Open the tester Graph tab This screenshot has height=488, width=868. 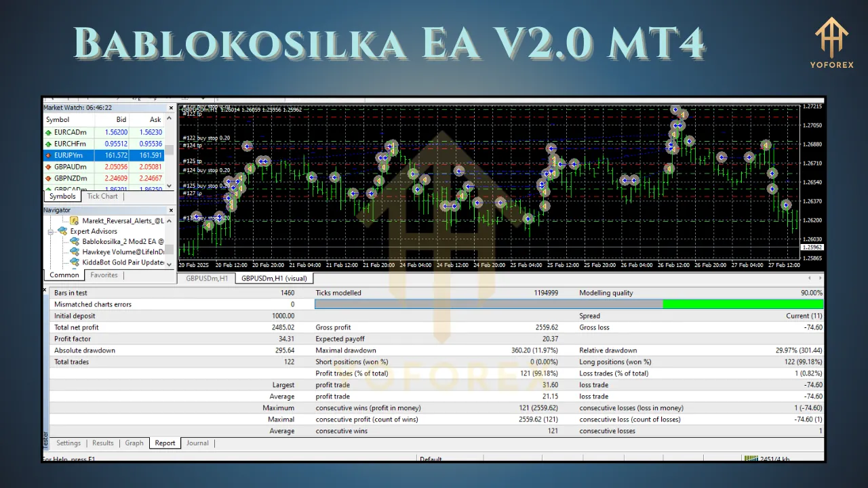click(134, 443)
